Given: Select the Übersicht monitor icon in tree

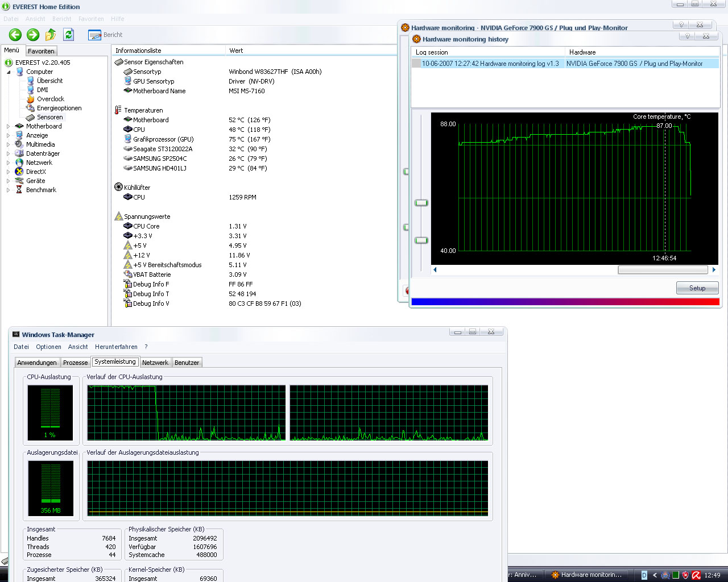Looking at the screenshot, I should click(x=31, y=81).
